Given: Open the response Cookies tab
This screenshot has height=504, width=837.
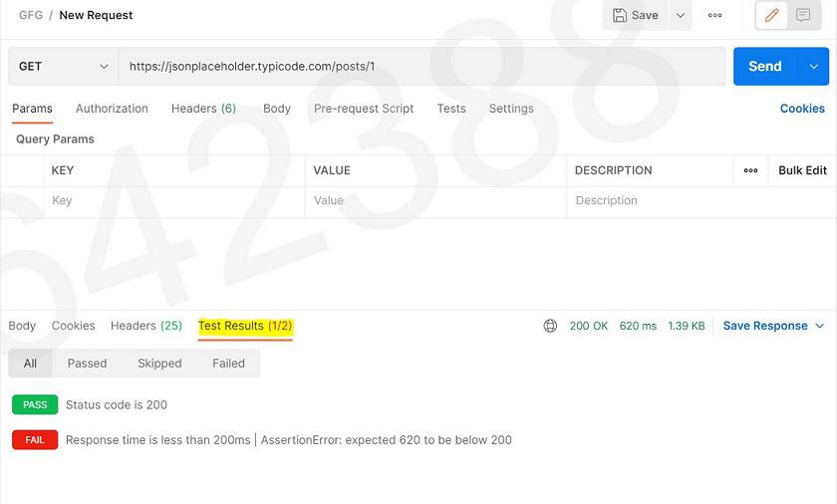Looking at the screenshot, I should click(x=73, y=326).
